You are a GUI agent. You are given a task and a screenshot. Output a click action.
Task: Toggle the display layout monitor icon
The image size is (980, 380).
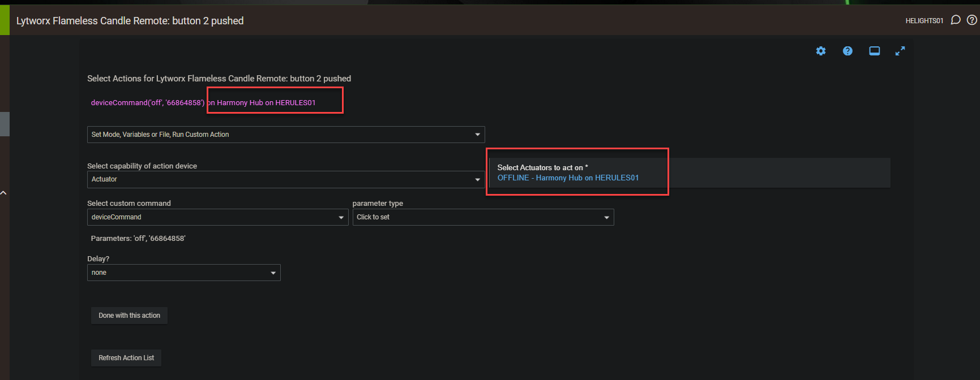coord(874,51)
